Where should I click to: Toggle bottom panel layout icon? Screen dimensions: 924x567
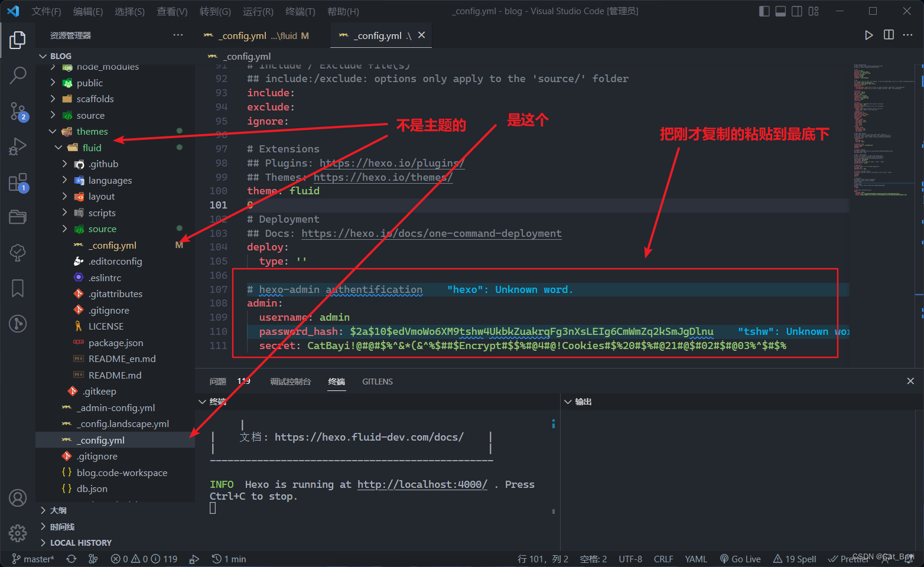(780, 11)
